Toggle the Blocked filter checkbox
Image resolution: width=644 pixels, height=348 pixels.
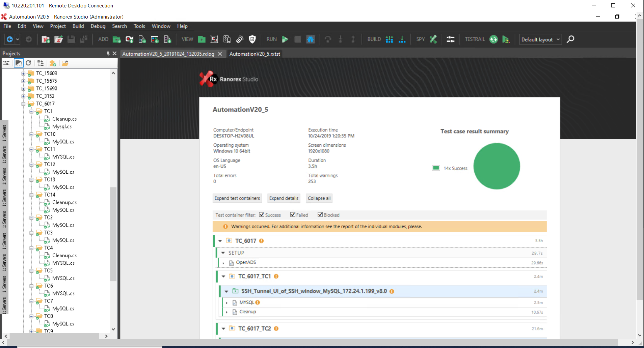pyautogui.click(x=320, y=214)
